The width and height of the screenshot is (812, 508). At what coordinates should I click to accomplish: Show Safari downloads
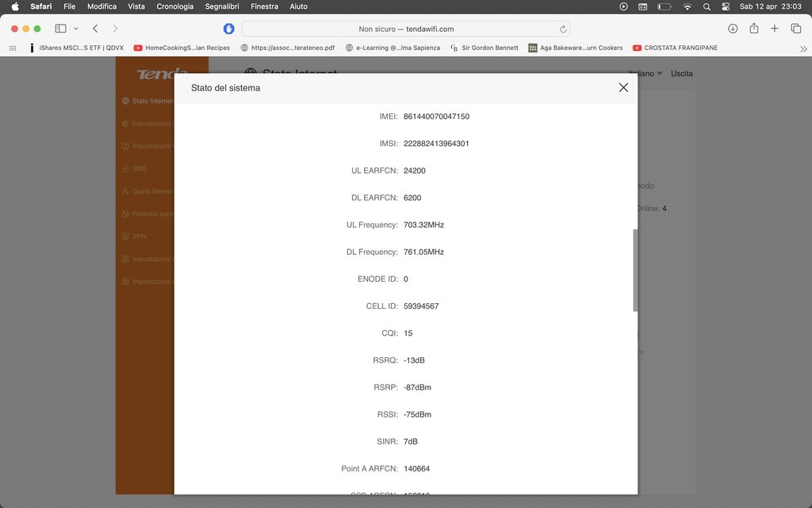[733, 29]
